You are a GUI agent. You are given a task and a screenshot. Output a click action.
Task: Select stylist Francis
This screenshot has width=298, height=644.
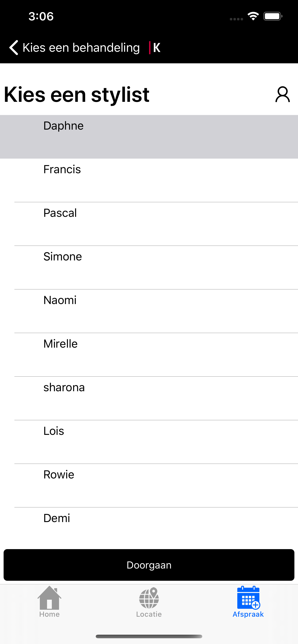(x=149, y=180)
